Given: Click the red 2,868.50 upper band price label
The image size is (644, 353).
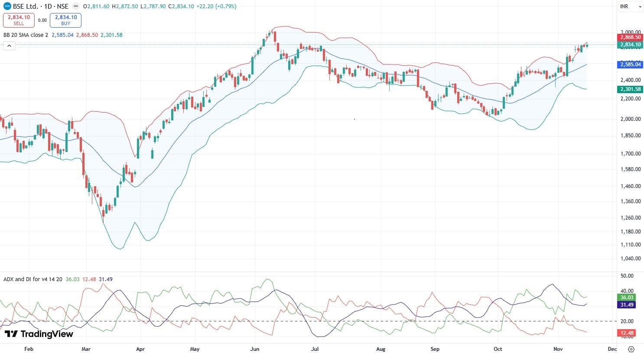Looking at the screenshot, I should click(x=630, y=38).
